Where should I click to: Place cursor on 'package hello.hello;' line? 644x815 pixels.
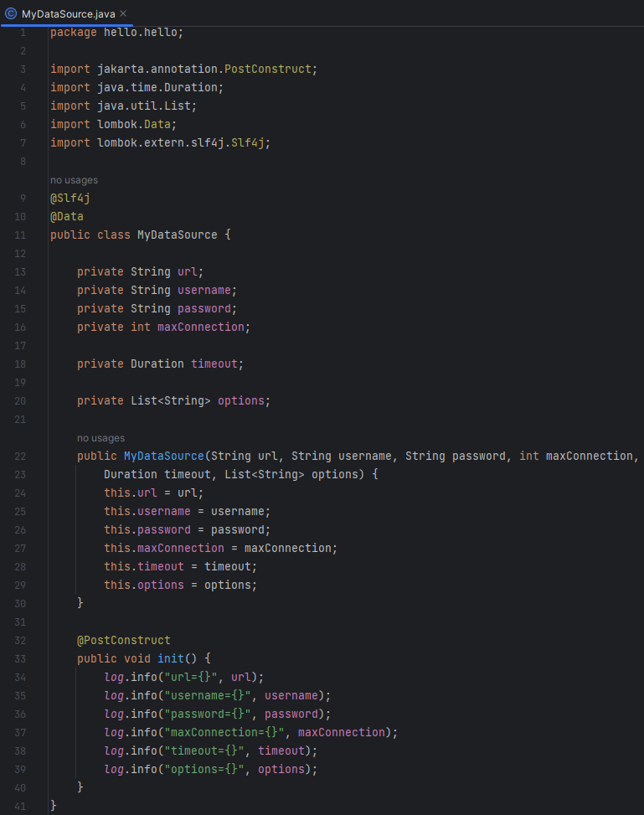[117, 32]
